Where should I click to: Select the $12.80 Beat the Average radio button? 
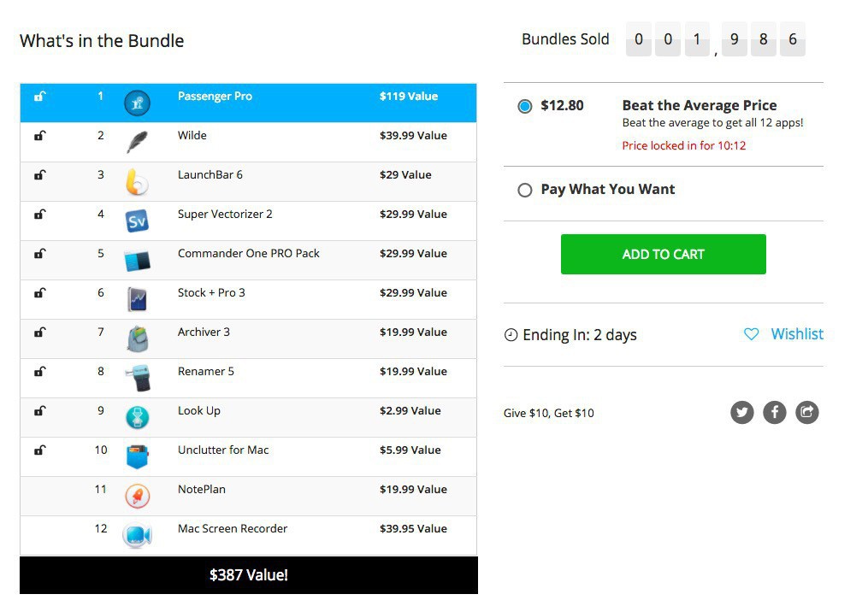pos(525,106)
